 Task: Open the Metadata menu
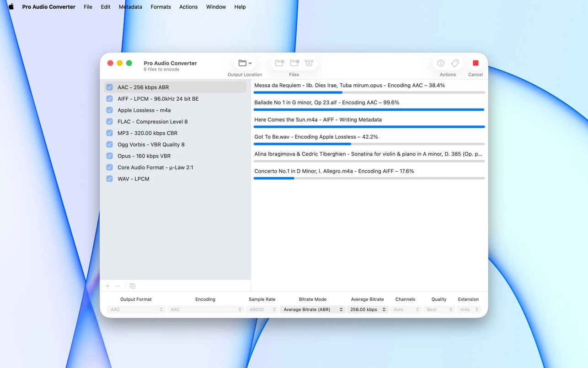click(130, 7)
